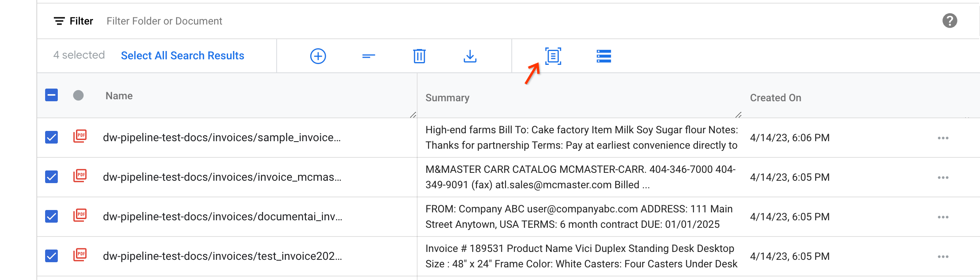Click Select All Search Results link
The width and height of the screenshot is (980, 280).
[x=182, y=55]
